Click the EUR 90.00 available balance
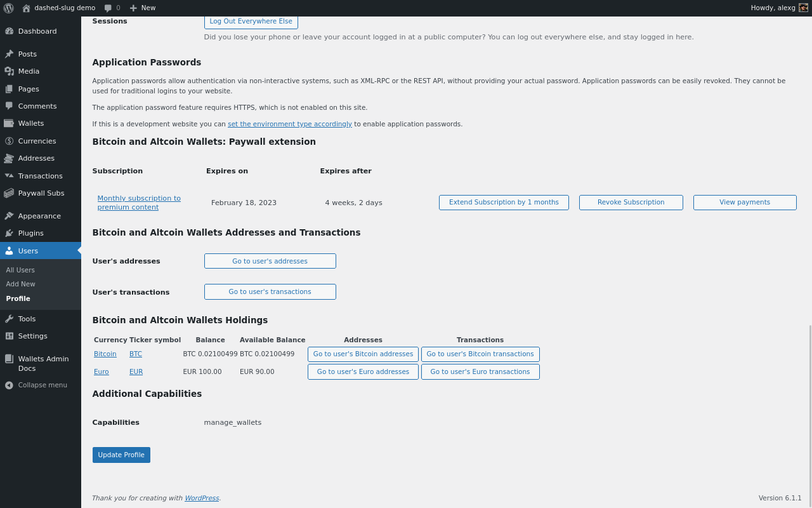This screenshot has height=508, width=812. 257,371
